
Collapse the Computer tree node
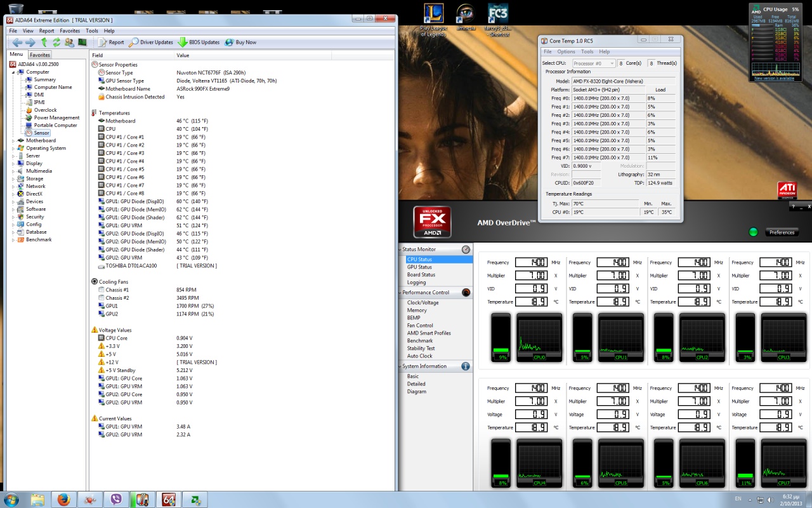click(13, 72)
